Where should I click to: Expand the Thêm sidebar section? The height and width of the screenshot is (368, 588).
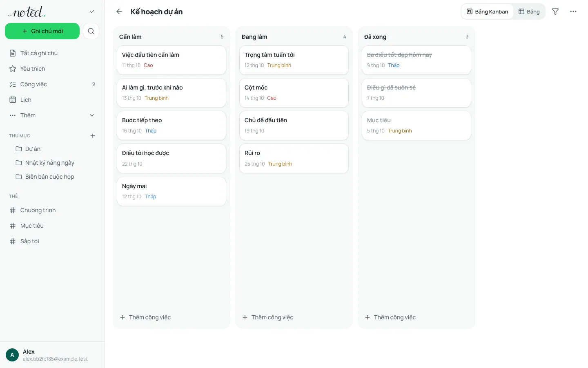coord(52,115)
